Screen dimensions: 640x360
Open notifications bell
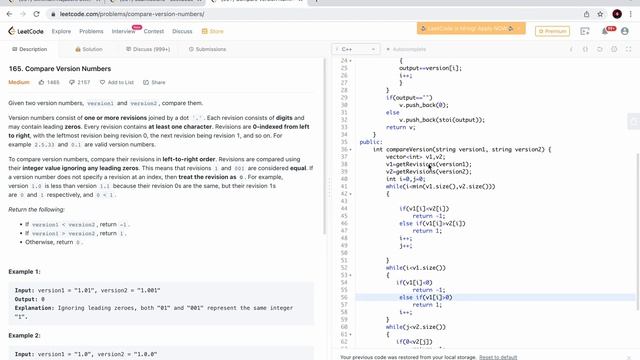point(604,31)
